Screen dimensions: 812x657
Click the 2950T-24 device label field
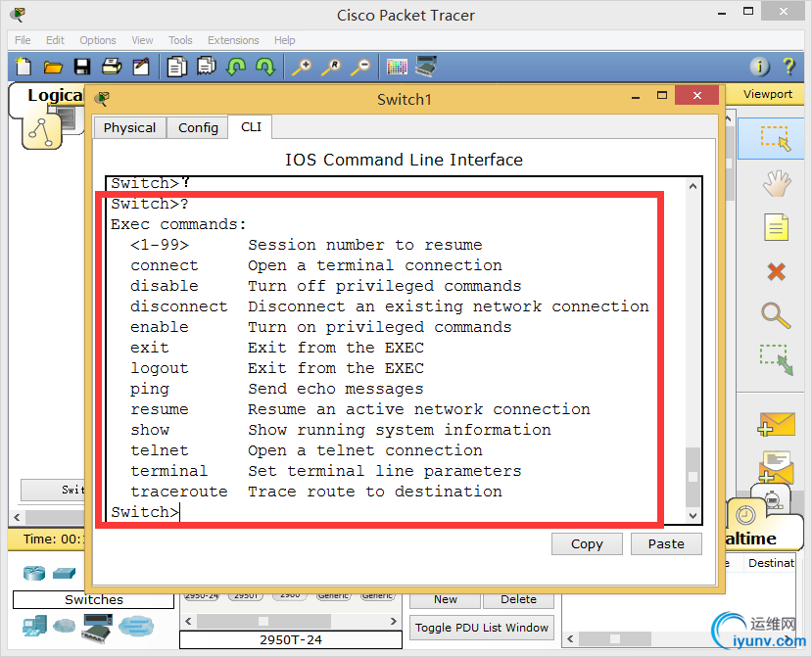[291, 640]
